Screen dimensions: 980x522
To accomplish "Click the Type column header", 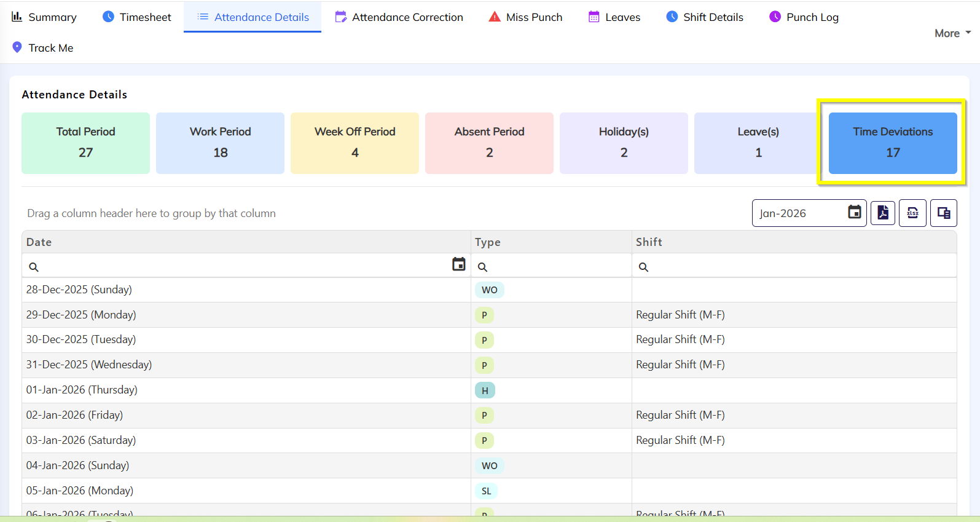I will [x=551, y=242].
